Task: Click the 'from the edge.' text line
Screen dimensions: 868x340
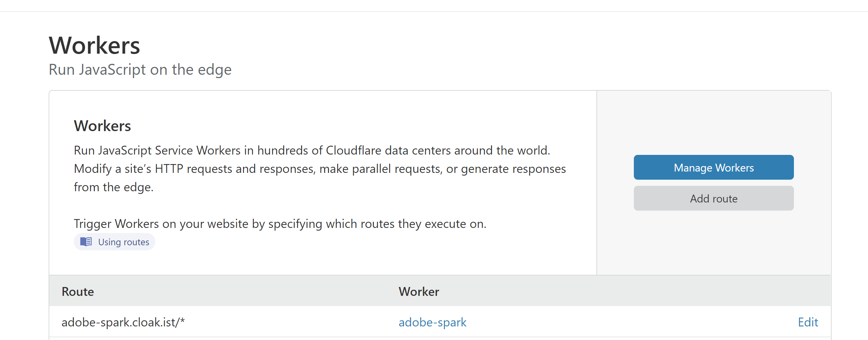Action: [x=114, y=187]
